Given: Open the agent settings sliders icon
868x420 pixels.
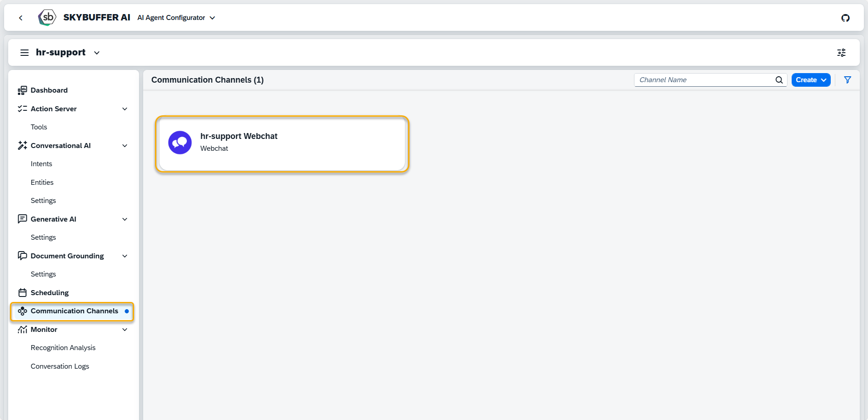Looking at the screenshot, I should pyautogui.click(x=841, y=53).
